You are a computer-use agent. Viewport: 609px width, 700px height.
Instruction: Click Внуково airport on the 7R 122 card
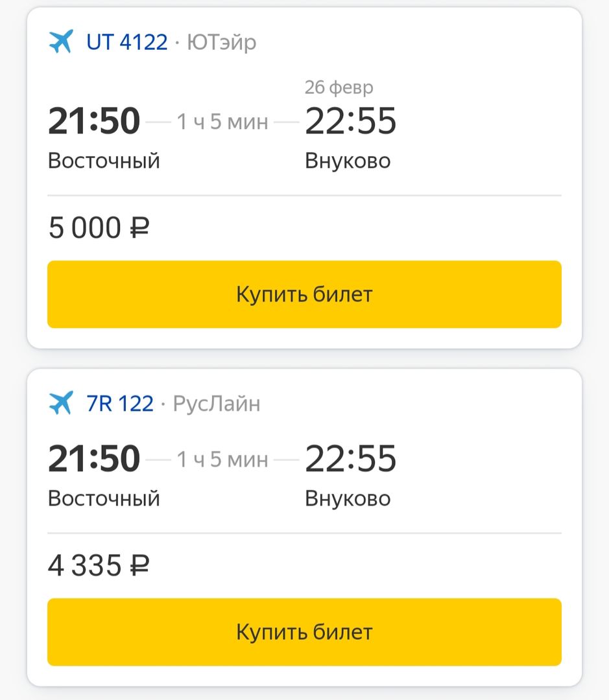[x=348, y=498]
